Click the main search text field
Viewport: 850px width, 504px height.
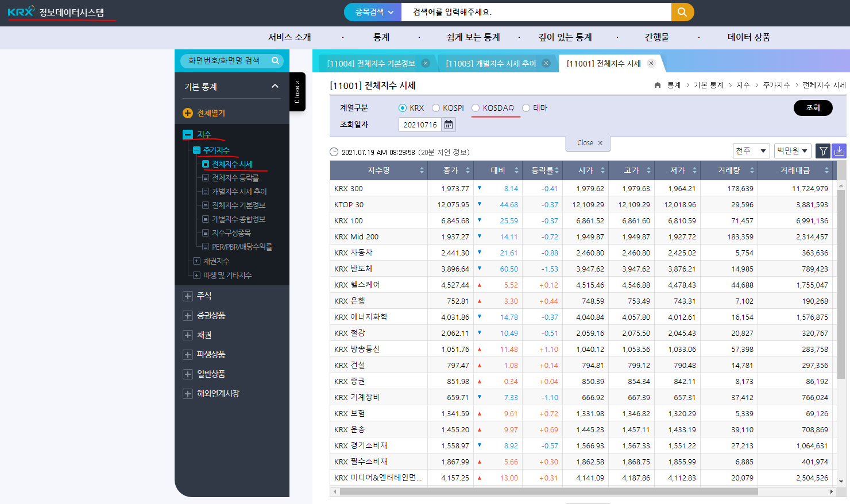tap(536, 12)
